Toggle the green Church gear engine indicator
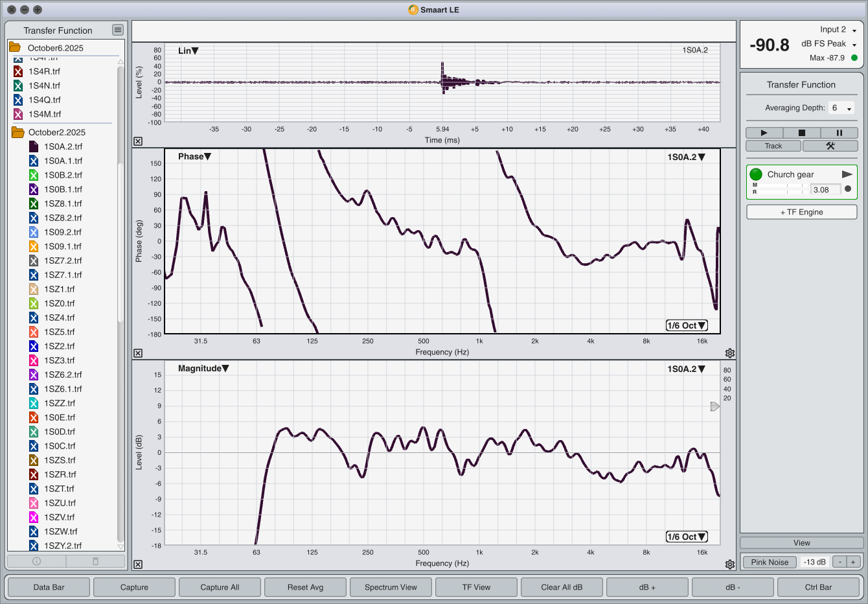Image resolution: width=868 pixels, height=604 pixels. (x=756, y=174)
